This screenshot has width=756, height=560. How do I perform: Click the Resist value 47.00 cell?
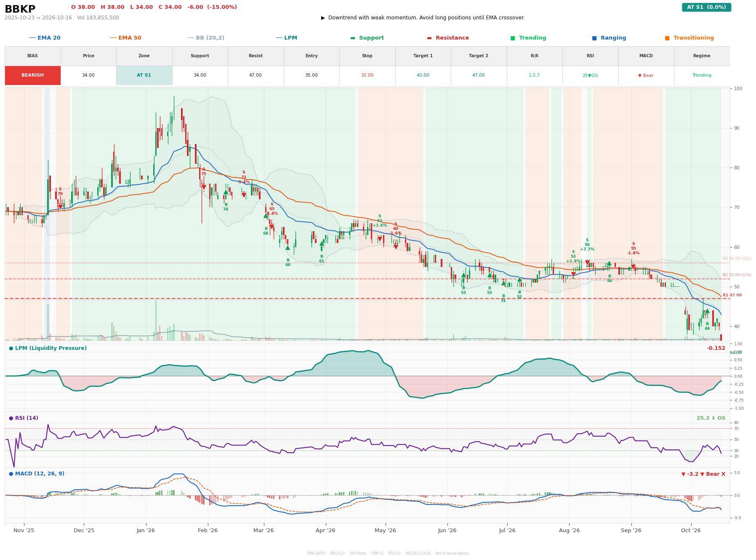tap(256, 75)
